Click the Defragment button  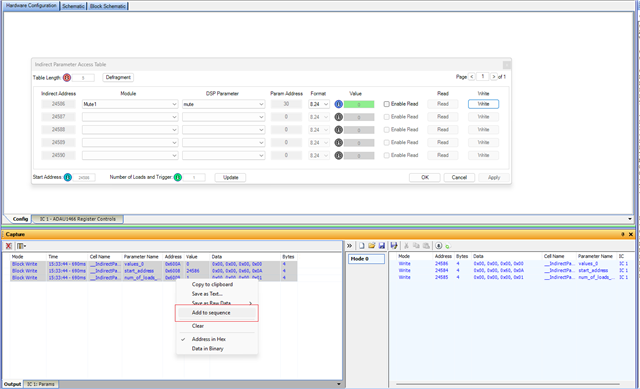tap(118, 78)
